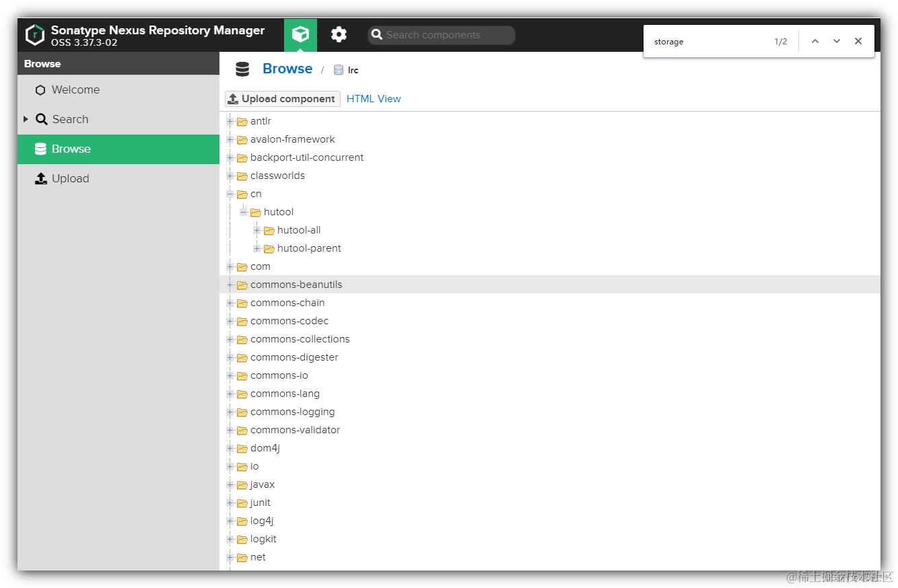Click the lrc repository breadcrumb
Viewport: 898px width, 588px height.
pos(347,70)
